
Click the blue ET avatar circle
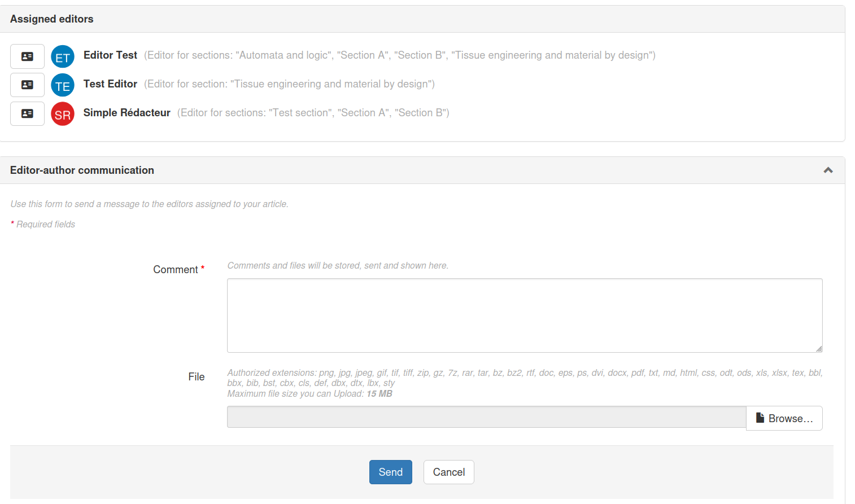(63, 57)
